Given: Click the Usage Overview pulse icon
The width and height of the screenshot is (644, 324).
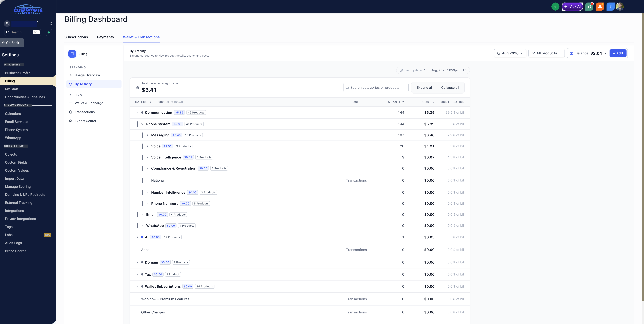Looking at the screenshot, I should pos(70,75).
